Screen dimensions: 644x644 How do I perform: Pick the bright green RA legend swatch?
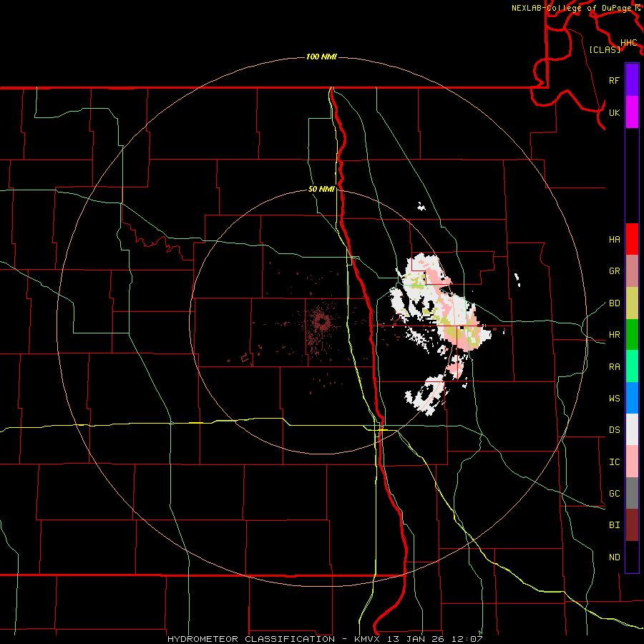coord(632,366)
